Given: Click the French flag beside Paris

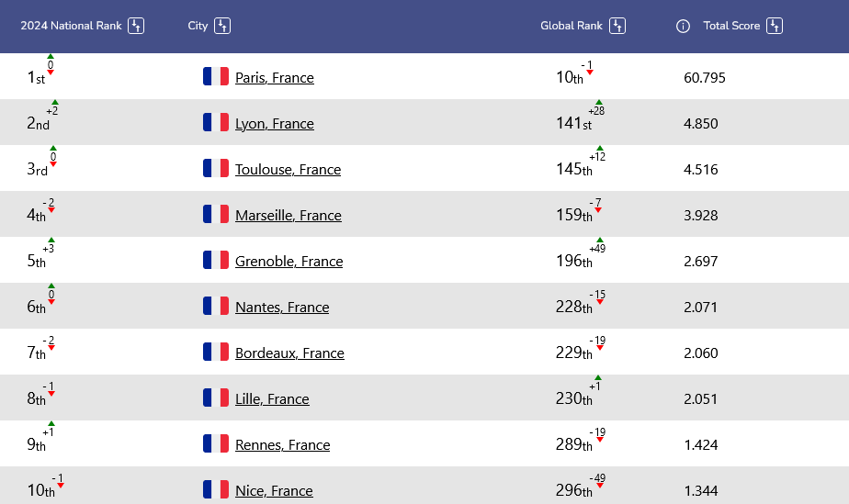Looking at the screenshot, I should 216,76.
